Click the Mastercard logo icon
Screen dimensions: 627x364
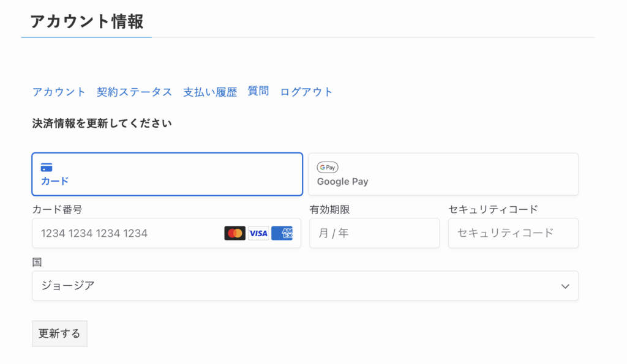(235, 233)
